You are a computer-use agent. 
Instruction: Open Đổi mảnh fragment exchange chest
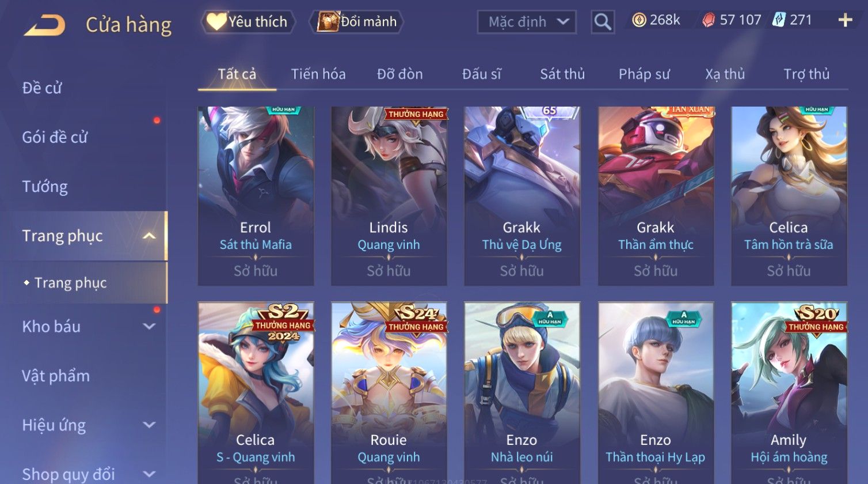coord(357,22)
